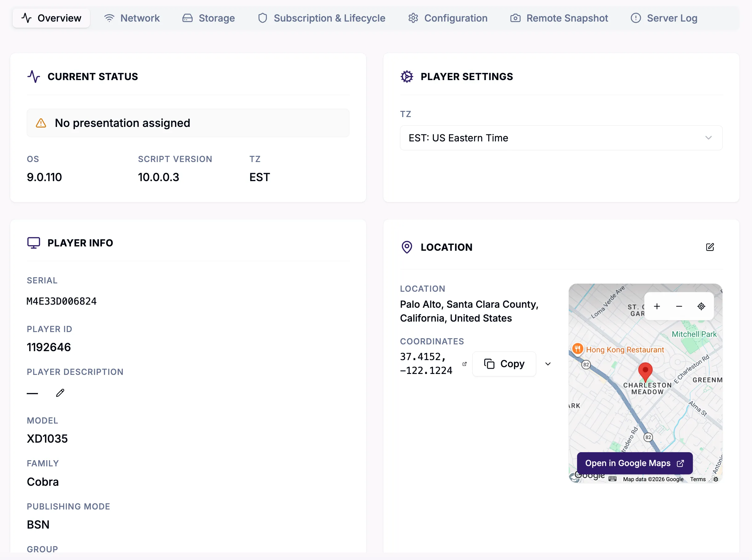
Task: Click the Mitchell Park label on the map
Action: pyautogui.click(x=694, y=334)
